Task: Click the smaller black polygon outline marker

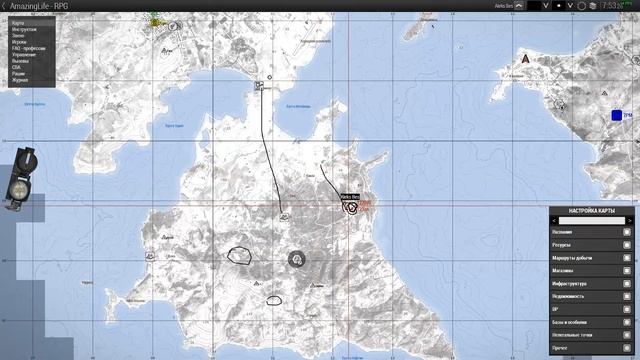Action: pyautogui.click(x=274, y=301)
